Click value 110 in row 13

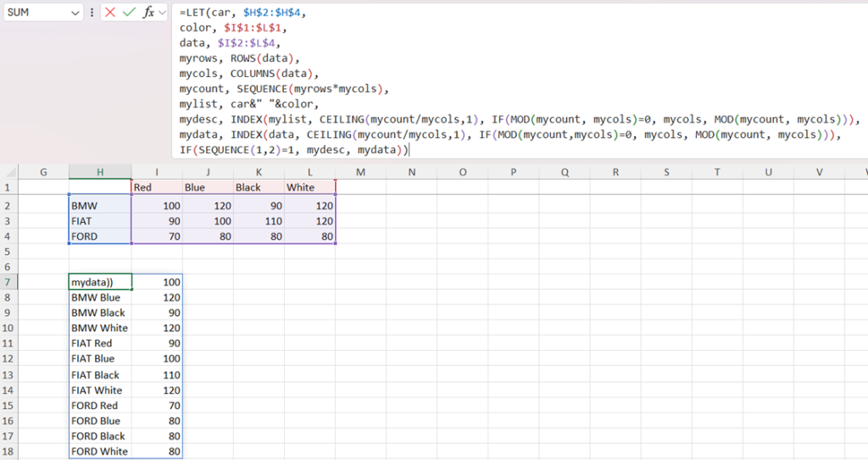[157, 374]
